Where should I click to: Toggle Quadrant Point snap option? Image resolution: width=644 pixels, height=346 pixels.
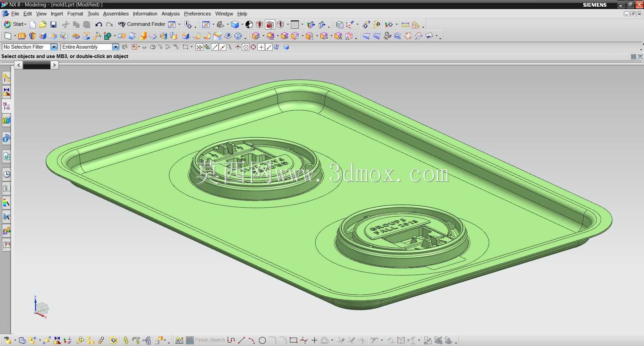[253, 47]
